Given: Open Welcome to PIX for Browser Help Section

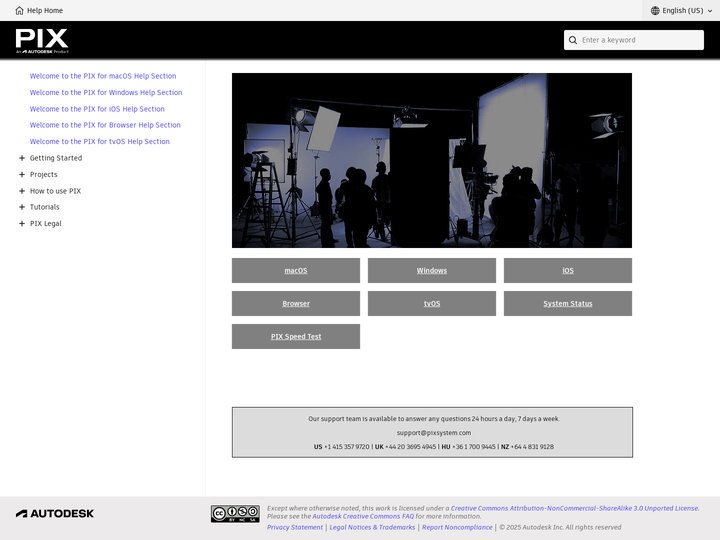Looking at the screenshot, I should [x=105, y=125].
